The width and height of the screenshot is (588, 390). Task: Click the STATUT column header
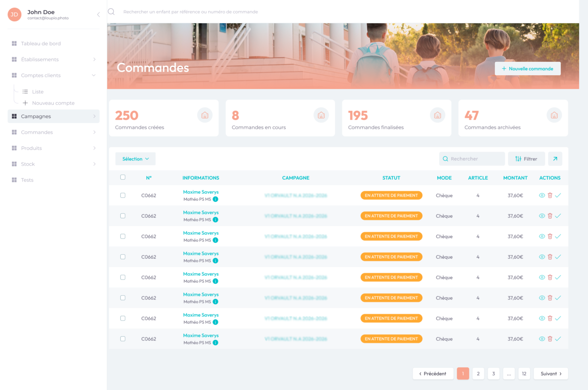[391, 178]
